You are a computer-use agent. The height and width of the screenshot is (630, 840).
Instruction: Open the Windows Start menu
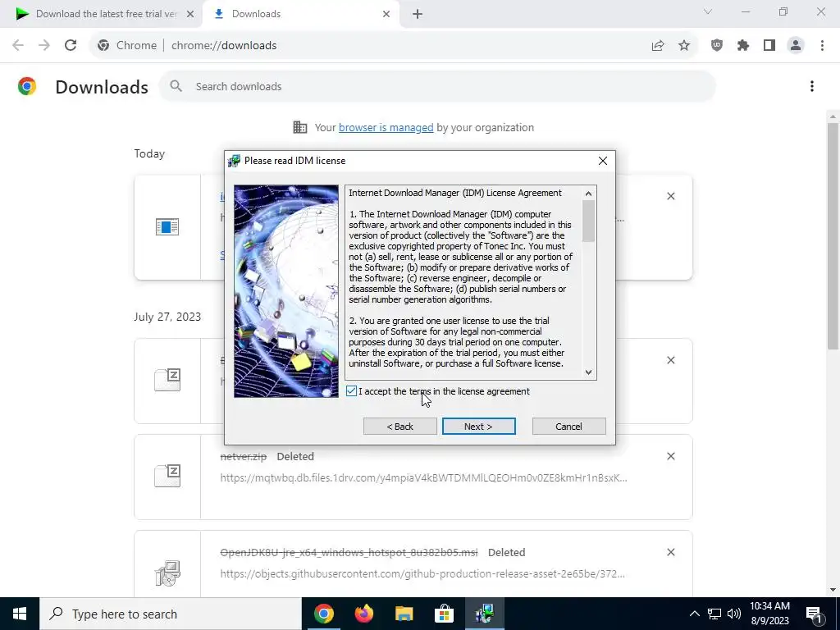20,614
